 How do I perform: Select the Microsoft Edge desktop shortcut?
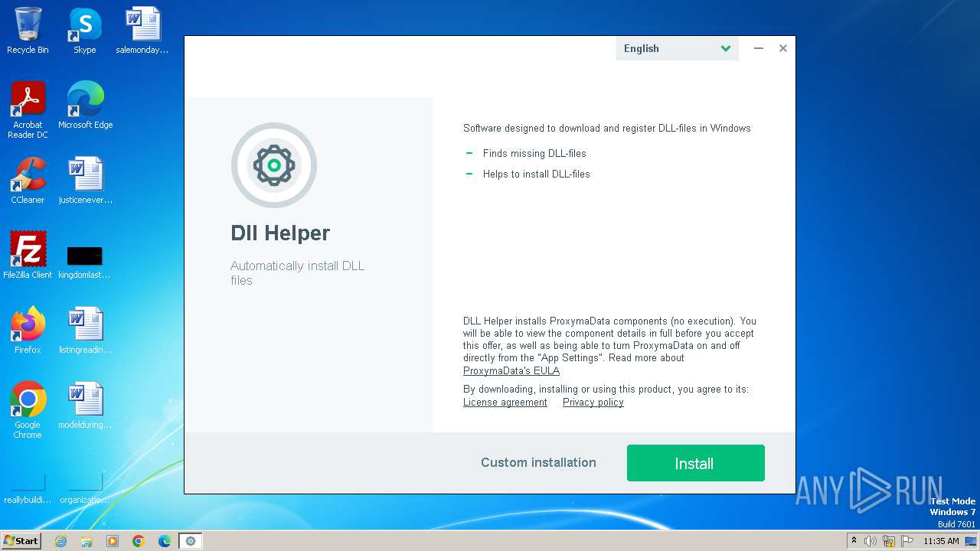point(85,106)
